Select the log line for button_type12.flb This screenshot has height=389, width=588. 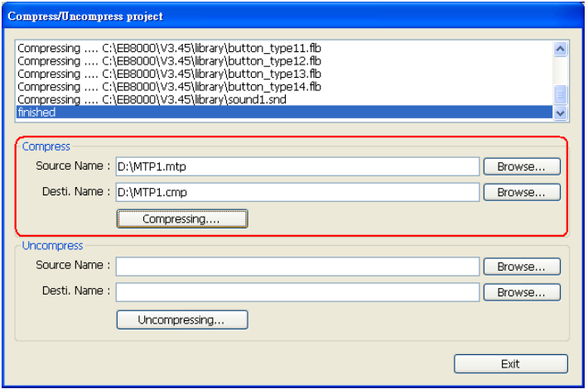[284, 60]
